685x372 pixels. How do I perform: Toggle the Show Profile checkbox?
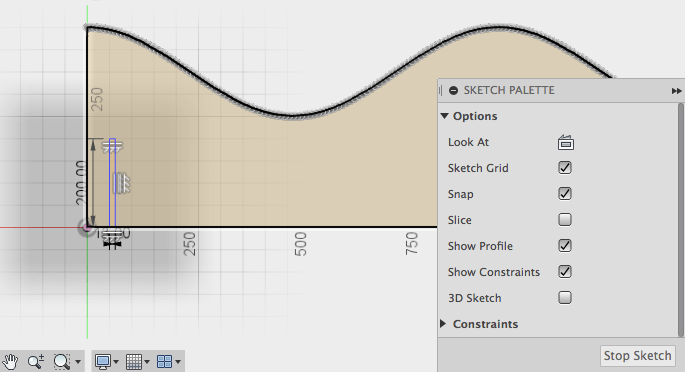[x=565, y=245]
